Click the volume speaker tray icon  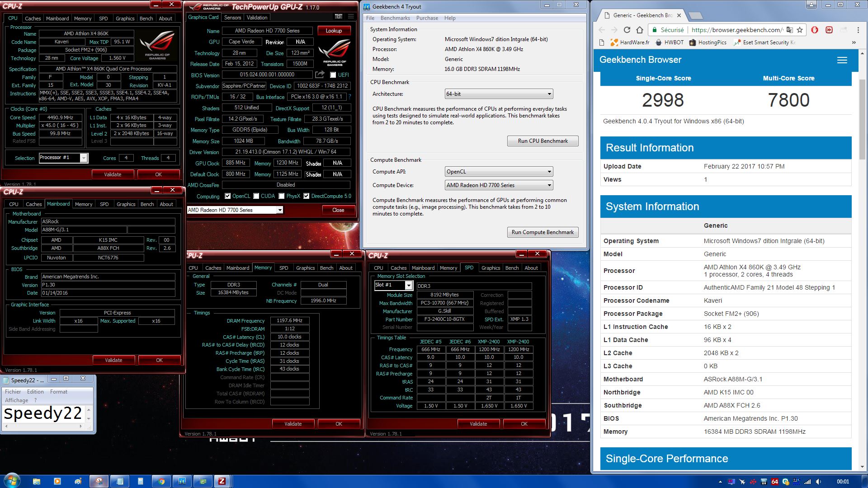[819, 482]
